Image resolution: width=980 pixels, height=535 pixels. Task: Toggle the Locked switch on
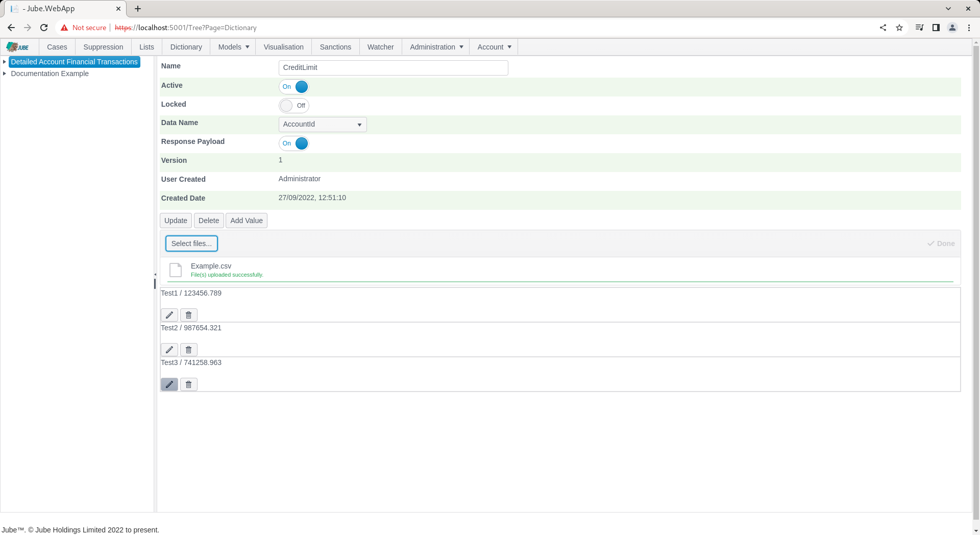[x=294, y=106]
